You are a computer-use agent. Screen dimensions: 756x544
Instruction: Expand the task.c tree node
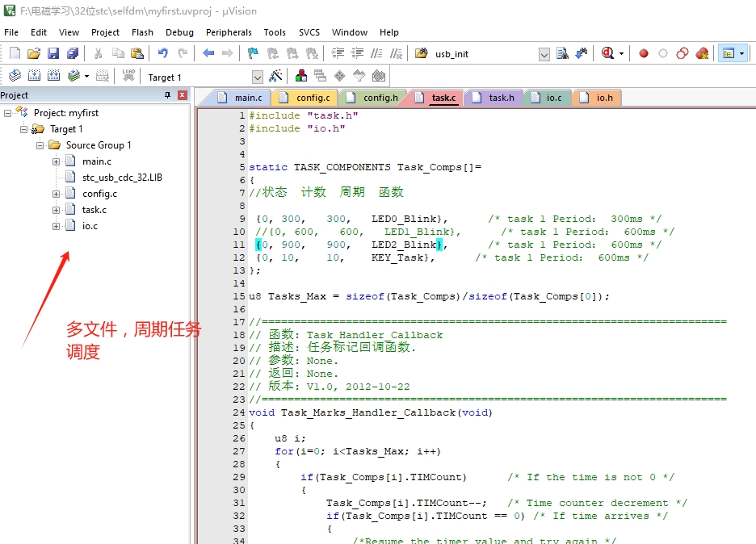[x=56, y=210]
